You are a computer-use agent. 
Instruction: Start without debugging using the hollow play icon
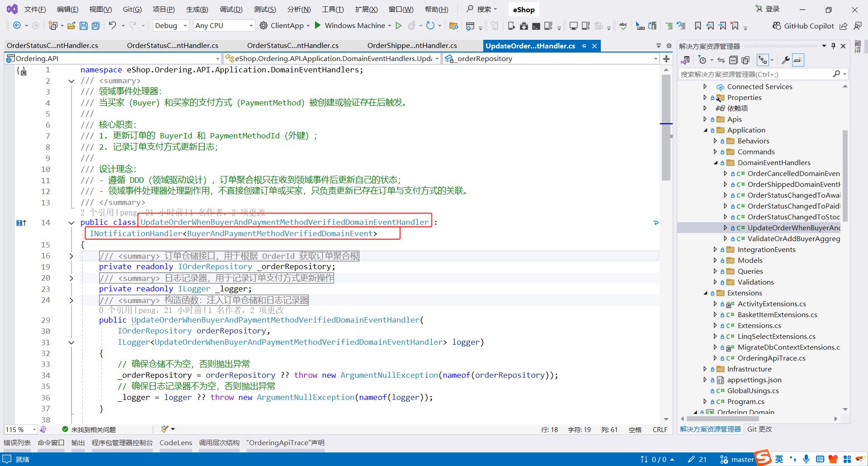398,25
